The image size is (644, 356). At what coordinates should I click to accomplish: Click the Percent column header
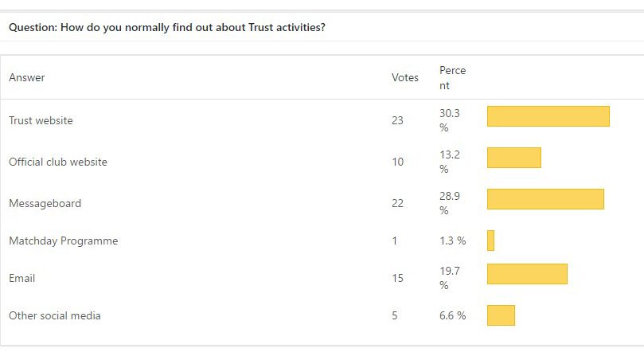coord(452,77)
